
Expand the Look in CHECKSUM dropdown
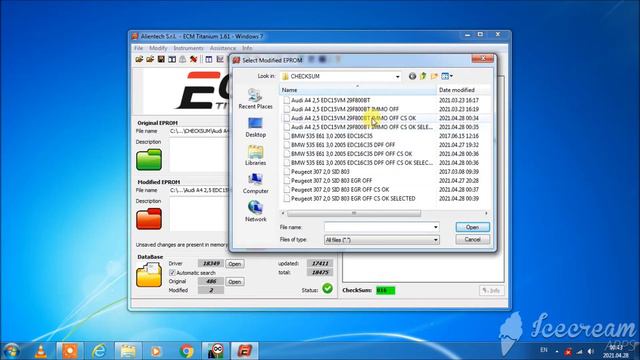tap(397, 76)
